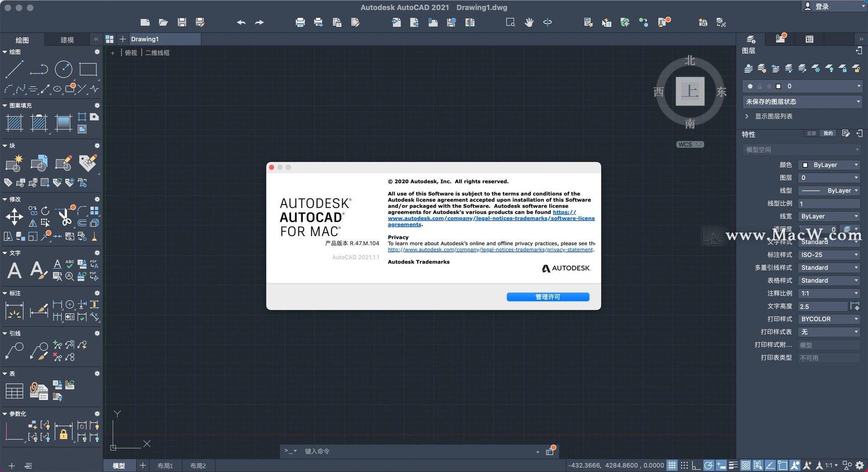The width and height of the screenshot is (868, 472).
Task: Open the Hatch fill tool
Action: pyautogui.click(x=14, y=123)
